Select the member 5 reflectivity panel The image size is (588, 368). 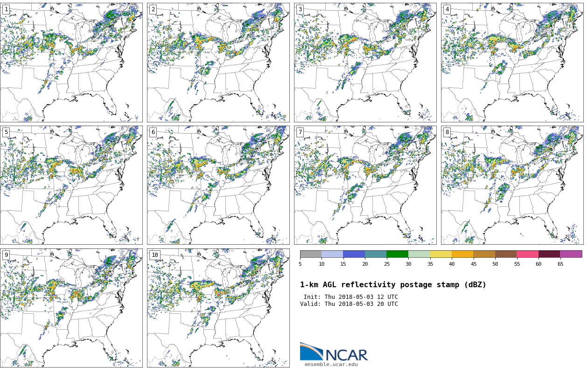click(x=71, y=185)
